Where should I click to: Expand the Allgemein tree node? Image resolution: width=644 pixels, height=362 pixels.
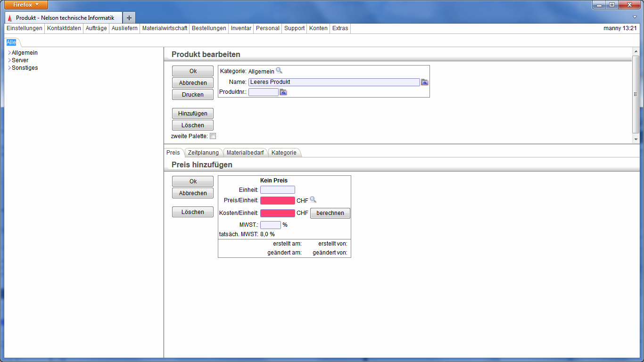click(9, 53)
